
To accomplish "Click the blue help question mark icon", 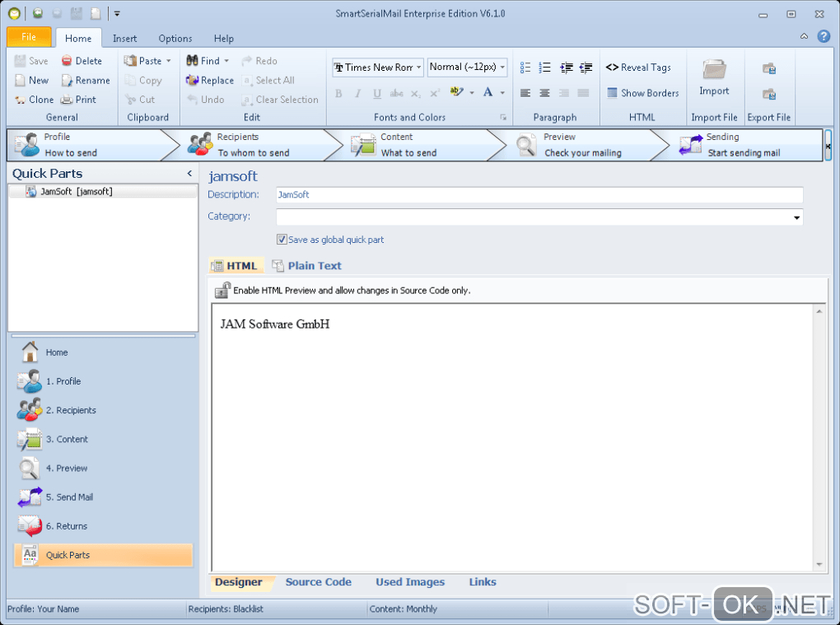I will pyautogui.click(x=824, y=36).
